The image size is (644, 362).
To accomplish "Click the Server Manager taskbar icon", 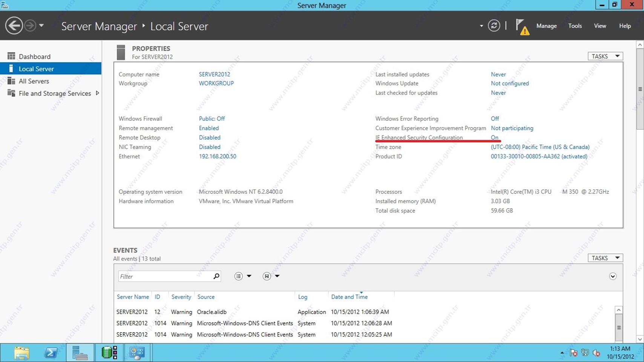I will (80, 353).
